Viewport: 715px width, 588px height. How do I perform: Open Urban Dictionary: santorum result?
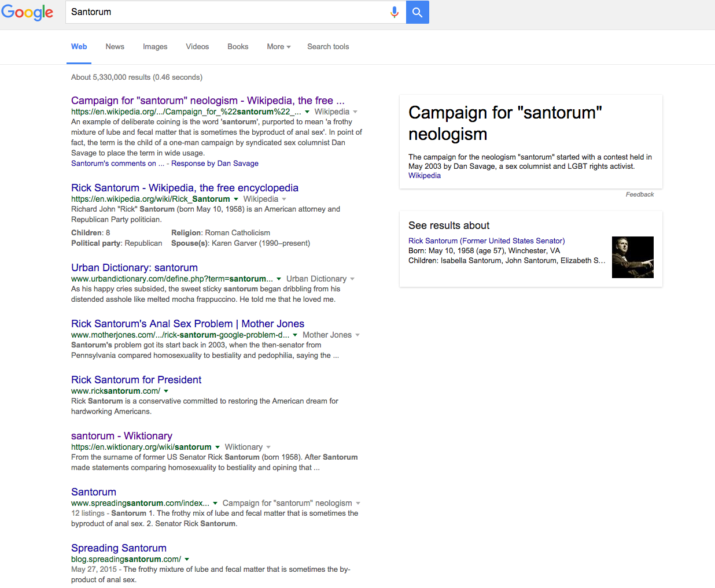point(134,268)
